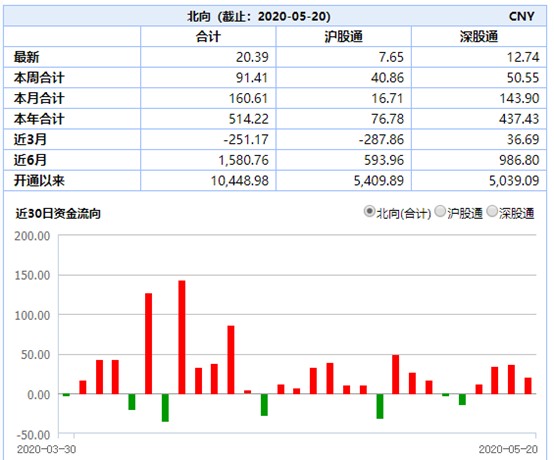Image resolution: width=554 pixels, height=460 pixels.
Task: Click the CNY currency label
Action: click(x=521, y=16)
